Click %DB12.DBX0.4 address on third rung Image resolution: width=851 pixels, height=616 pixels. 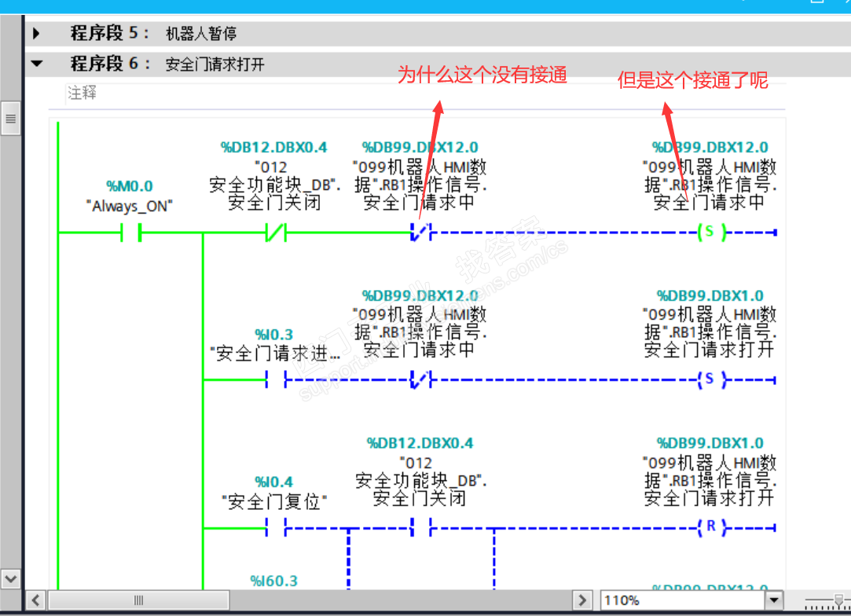[420, 443]
